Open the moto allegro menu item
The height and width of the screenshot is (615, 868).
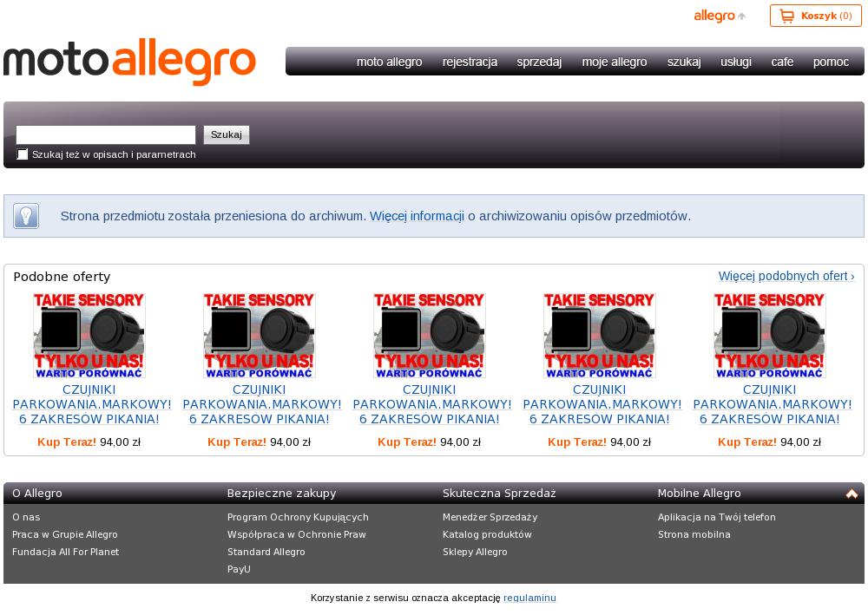389,62
